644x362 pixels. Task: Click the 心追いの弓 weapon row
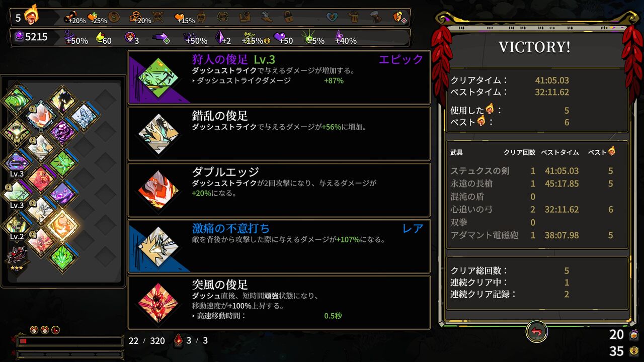tap(537, 209)
